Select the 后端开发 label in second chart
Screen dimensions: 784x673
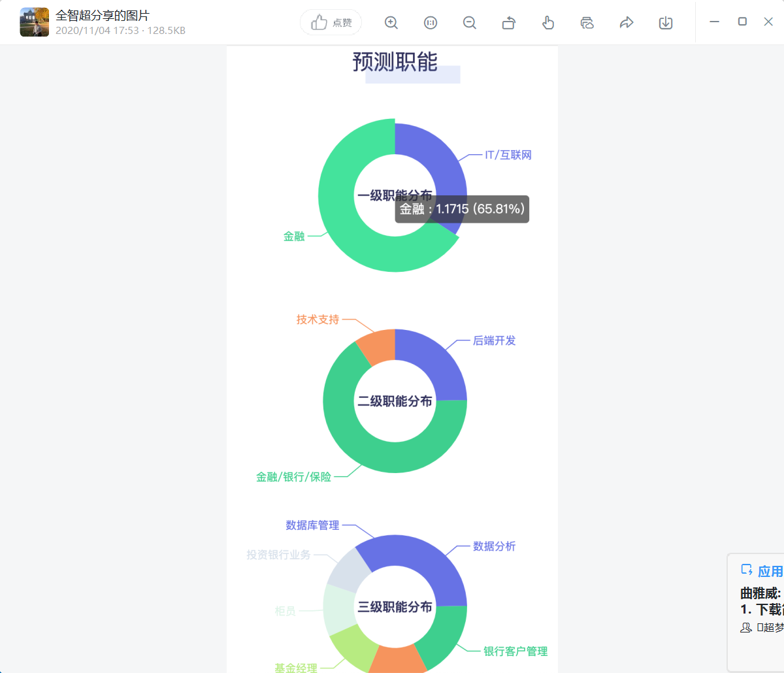494,340
